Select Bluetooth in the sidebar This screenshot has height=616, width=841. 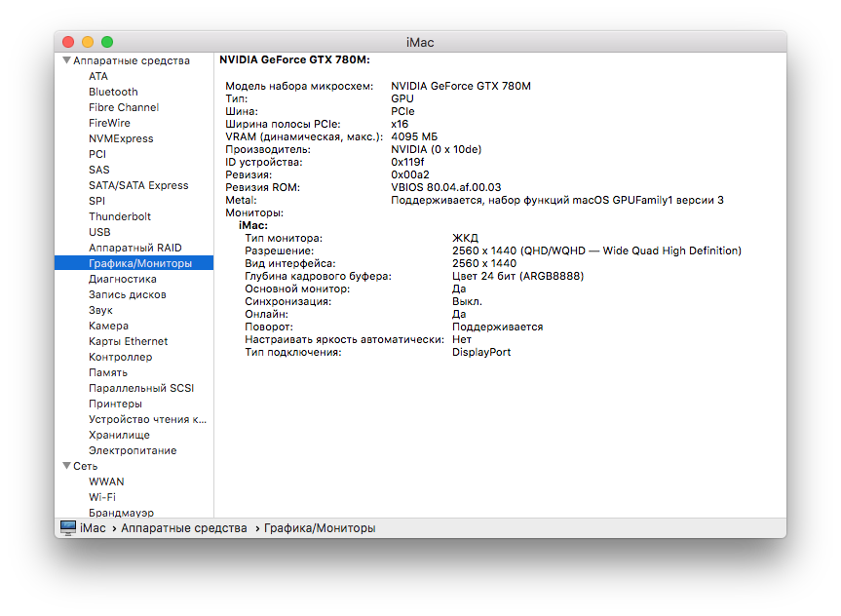pos(113,92)
